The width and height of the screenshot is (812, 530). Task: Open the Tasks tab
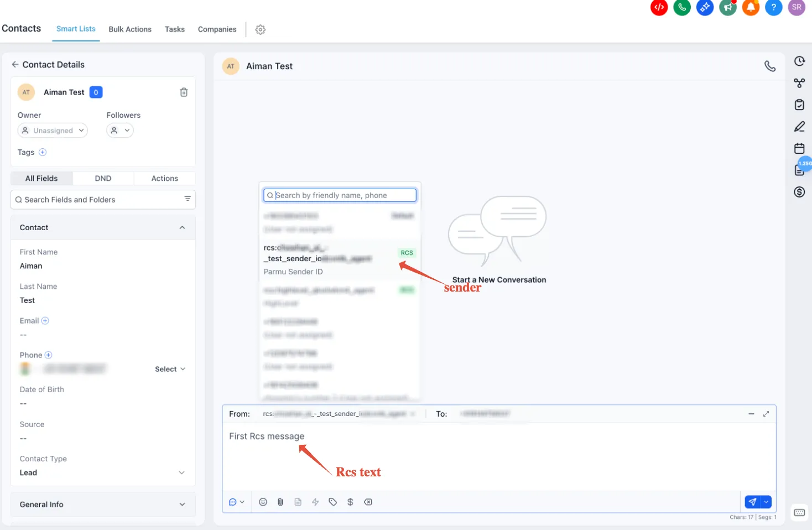coord(175,29)
